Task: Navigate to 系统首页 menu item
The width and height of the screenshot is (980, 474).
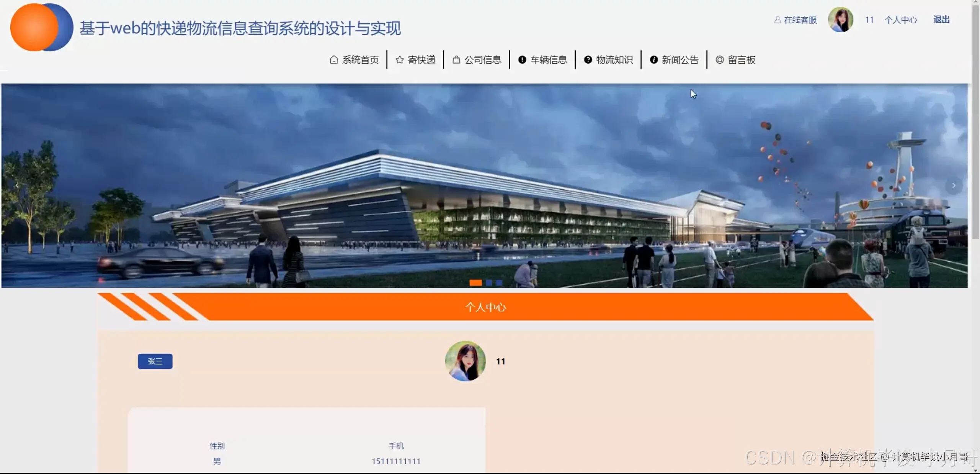Action: (x=360, y=59)
